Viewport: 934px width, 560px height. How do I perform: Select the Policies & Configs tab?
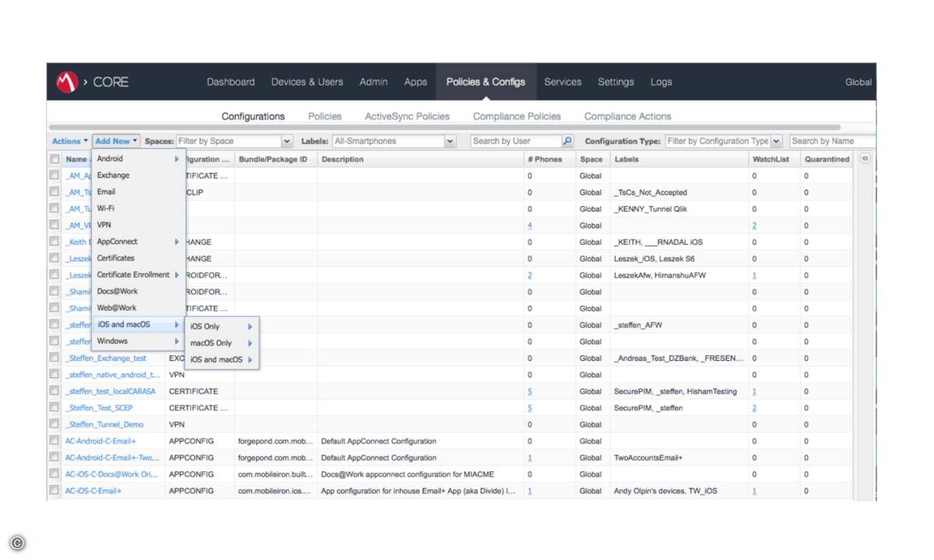(x=486, y=82)
